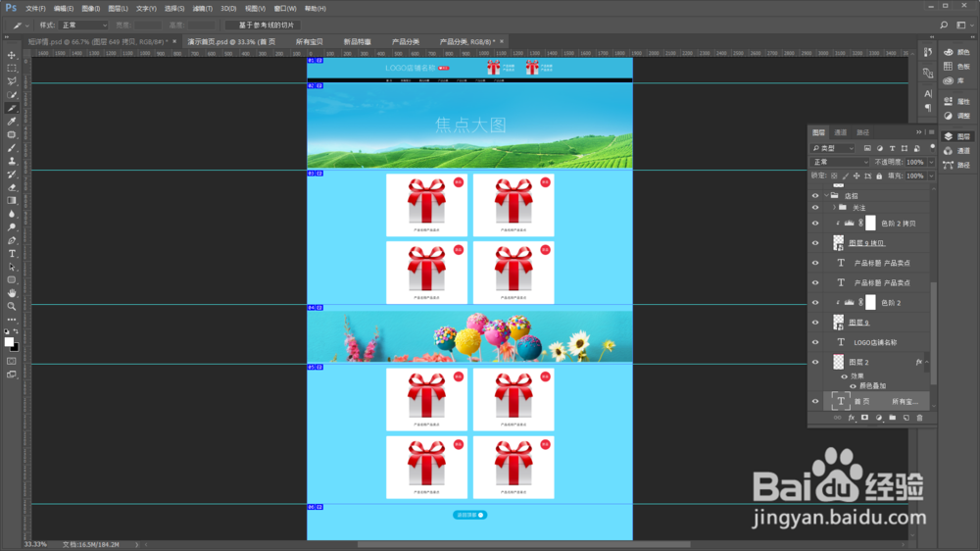Viewport: 980px width, 551px height.
Task: Open the search icon in options bar
Action: pos(944,25)
